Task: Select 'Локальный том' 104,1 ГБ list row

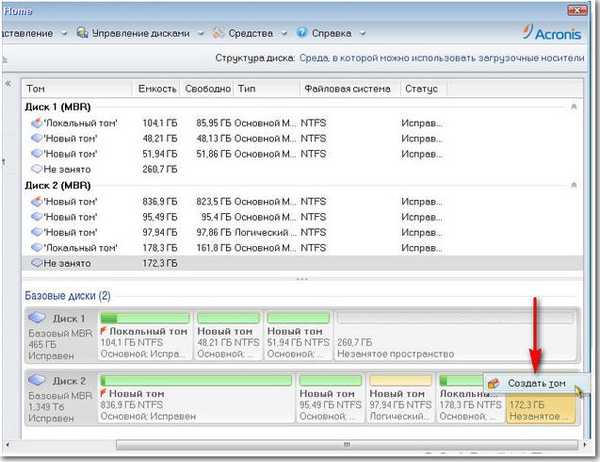Action: click(80, 122)
